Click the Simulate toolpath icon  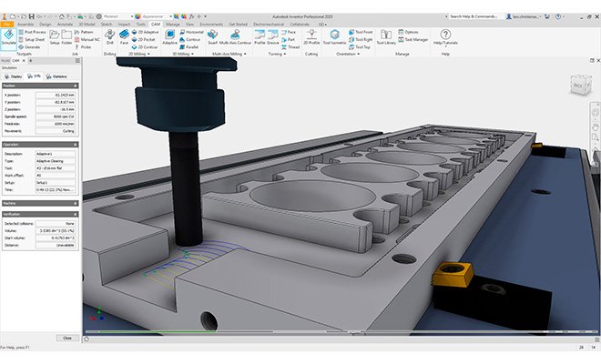(8, 35)
